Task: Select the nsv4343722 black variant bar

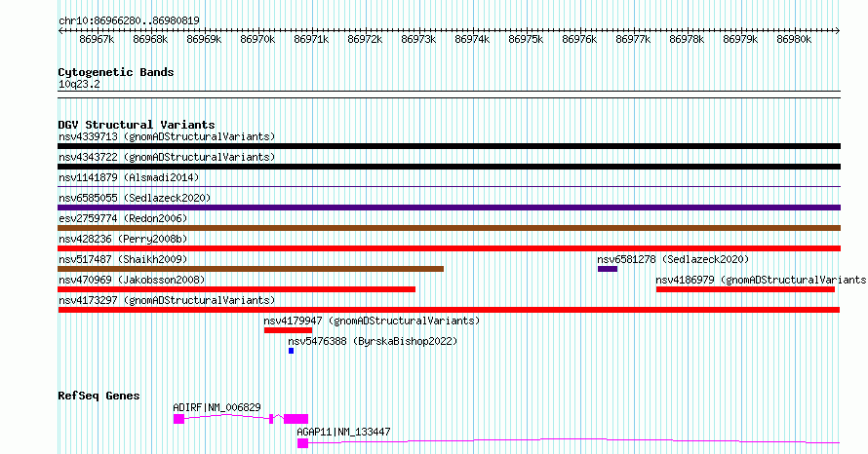Action: [x=449, y=167]
